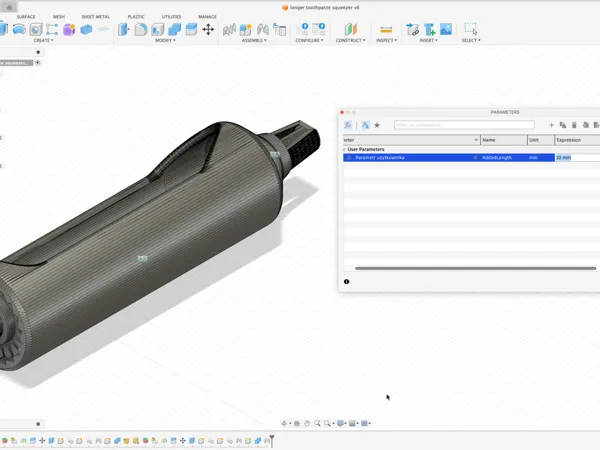The width and height of the screenshot is (600, 450).
Task: Open the Assemble dropdown menu
Action: (x=254, y=40)
